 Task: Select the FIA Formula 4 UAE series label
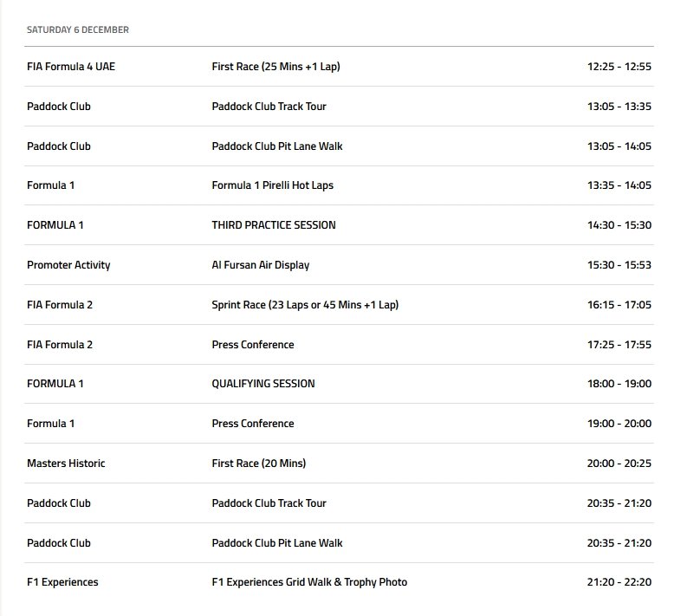(71, 67)
